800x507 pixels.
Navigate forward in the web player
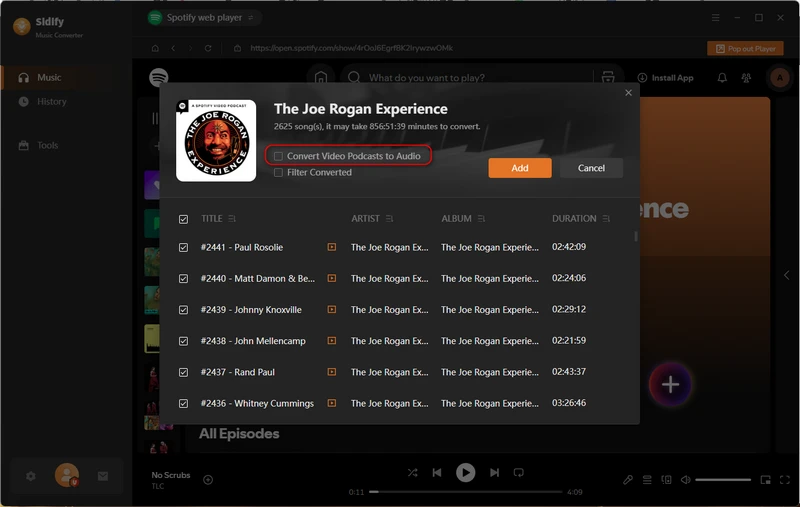190,48
